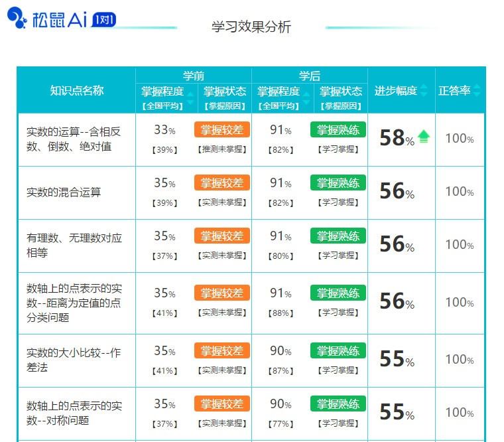Select the 实数的混合运算 knowledge point

pyautogui.click(x=64, y=192)
